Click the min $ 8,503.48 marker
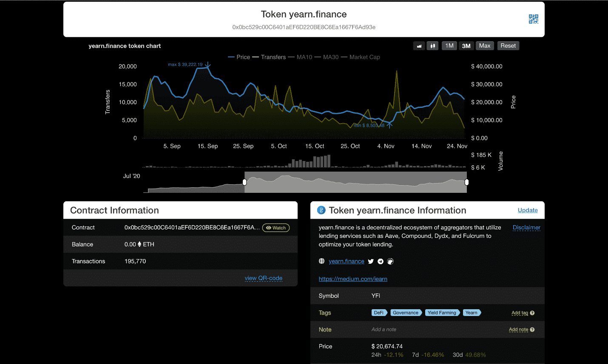Image resolution: width=608 pixels, height=364 pixels. 369,125
